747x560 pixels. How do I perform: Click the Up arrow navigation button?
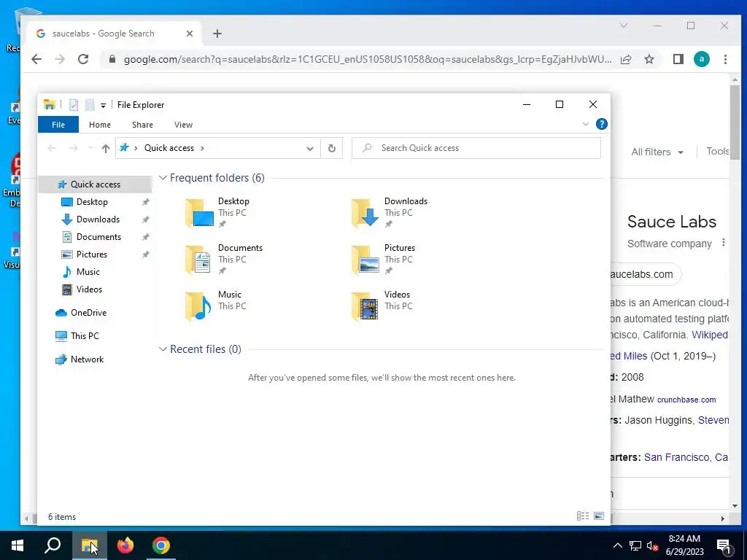106,148
